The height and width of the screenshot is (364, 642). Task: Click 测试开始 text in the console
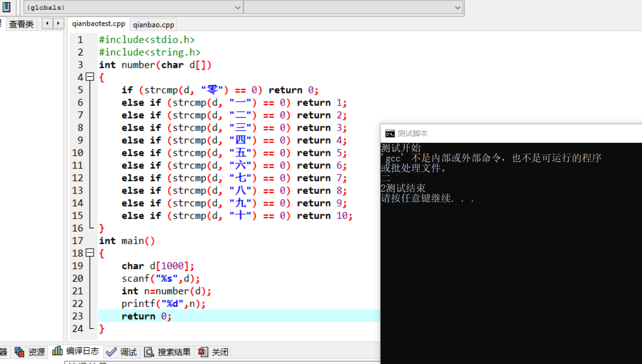pos(401,148)
